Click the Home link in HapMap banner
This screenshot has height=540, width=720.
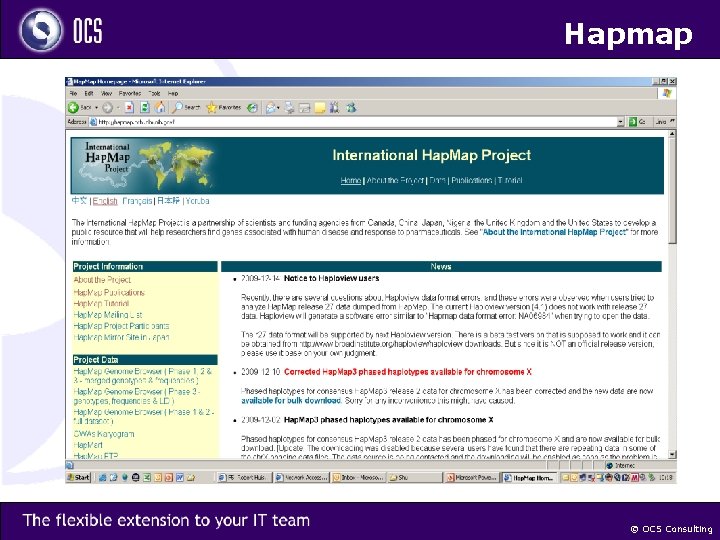pyautogui.click(x=350, y=180)
